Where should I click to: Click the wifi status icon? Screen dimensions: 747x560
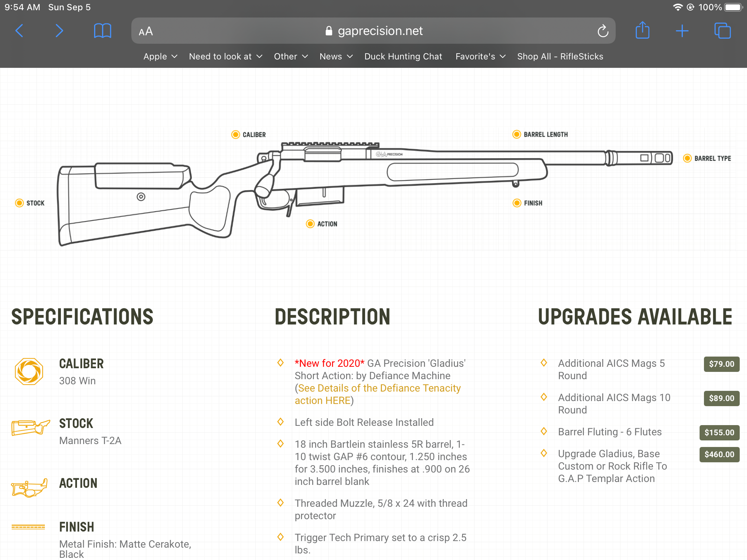[677, 7]
